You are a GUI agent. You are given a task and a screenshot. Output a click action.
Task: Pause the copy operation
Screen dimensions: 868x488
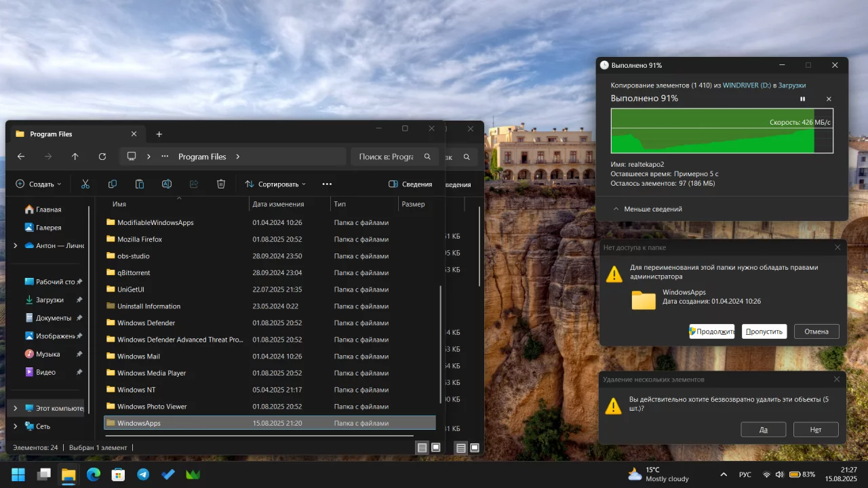(x=803, y=99)
